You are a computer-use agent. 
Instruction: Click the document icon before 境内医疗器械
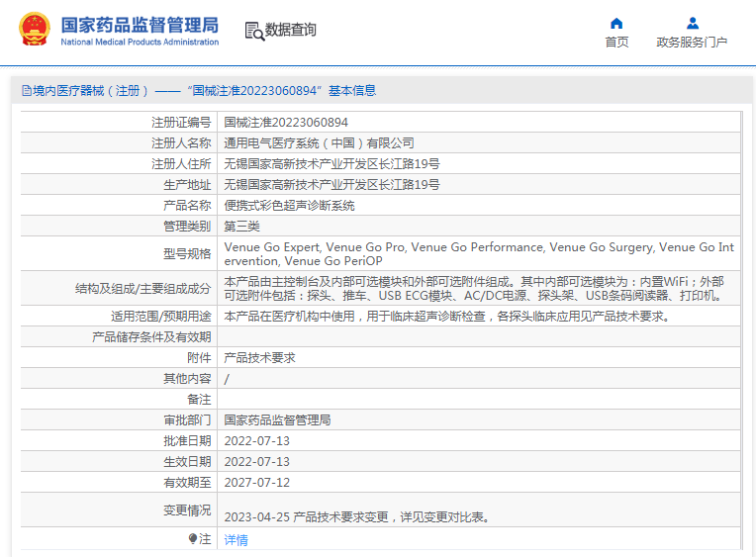click(x=26, y=91)
